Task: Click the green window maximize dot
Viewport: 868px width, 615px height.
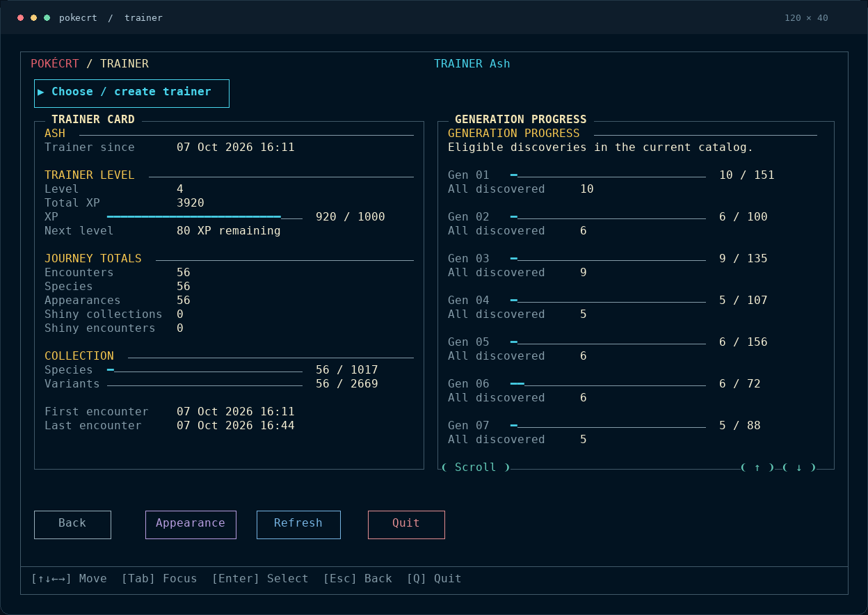Action: (47, 17)
